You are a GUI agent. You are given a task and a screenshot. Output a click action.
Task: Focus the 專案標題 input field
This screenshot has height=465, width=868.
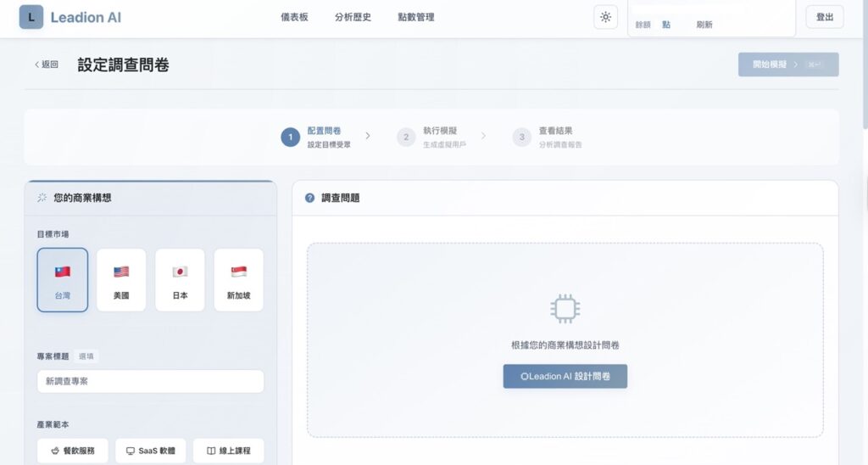[151, 381]
